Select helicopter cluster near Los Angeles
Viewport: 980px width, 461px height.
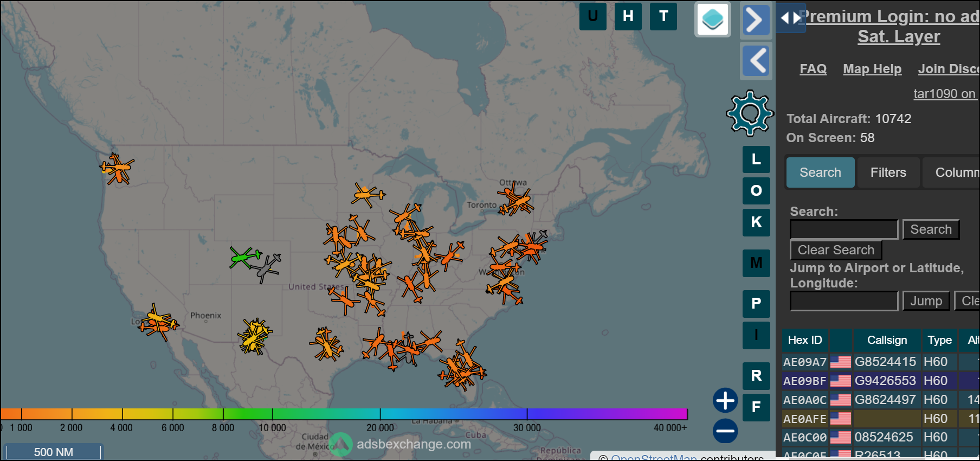[x=158, y=323]
